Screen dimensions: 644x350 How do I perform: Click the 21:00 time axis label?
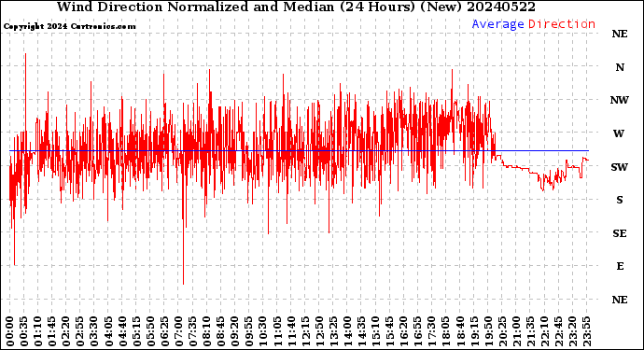point(516,331)
